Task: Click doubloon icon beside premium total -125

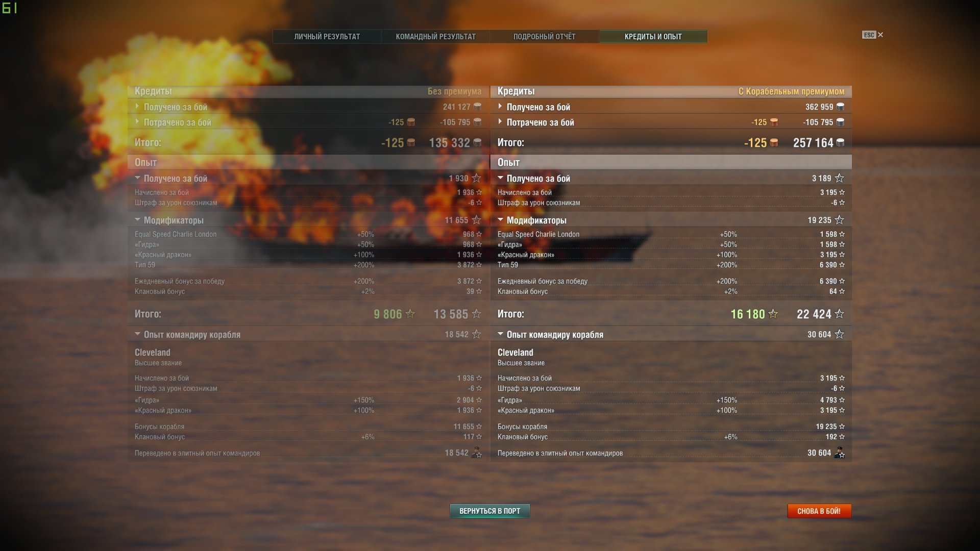Action: click(x=774, y=143)
